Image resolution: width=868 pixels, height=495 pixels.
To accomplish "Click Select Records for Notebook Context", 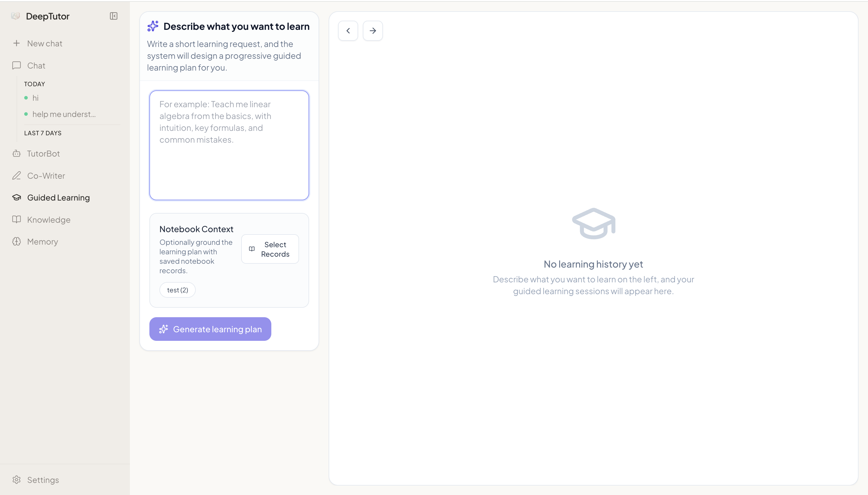I will pyautogui.click(x=270, y=249).
